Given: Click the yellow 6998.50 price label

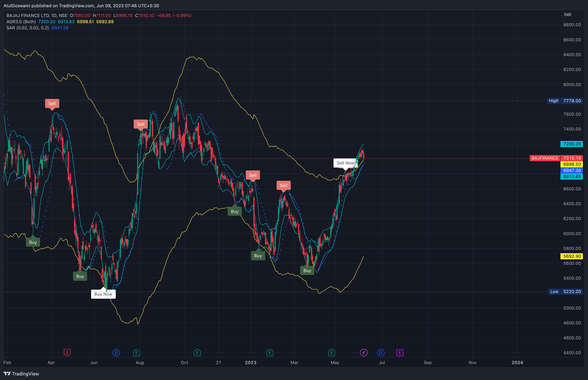Looking at the screenshot, I should [572, 164].
